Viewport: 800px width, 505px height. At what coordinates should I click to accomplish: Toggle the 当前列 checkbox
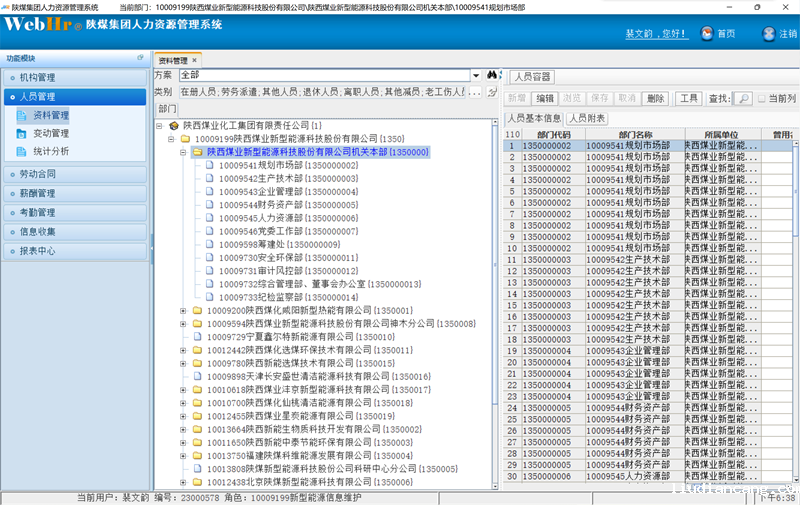[x=762, y=98]
